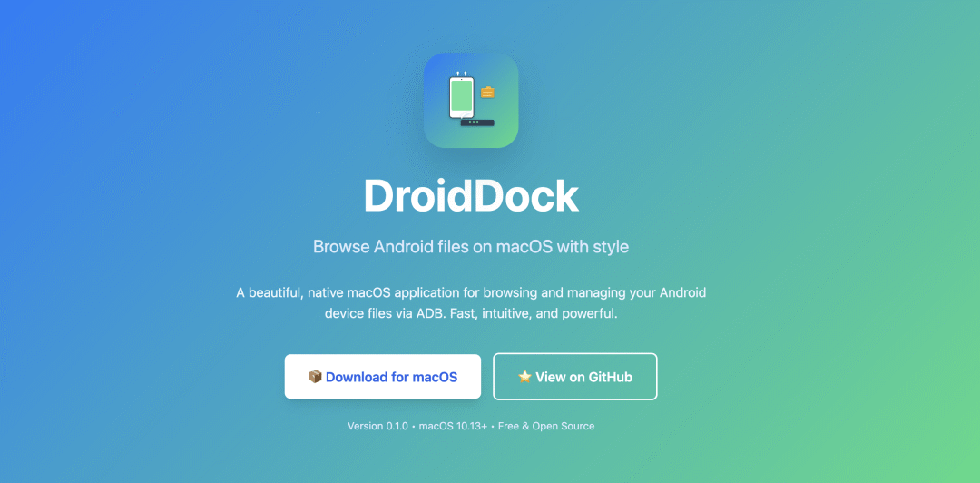This screenshot has width=980, height=483.
Task: Click the Download for macOS button
Action: [x=383, y=377]
